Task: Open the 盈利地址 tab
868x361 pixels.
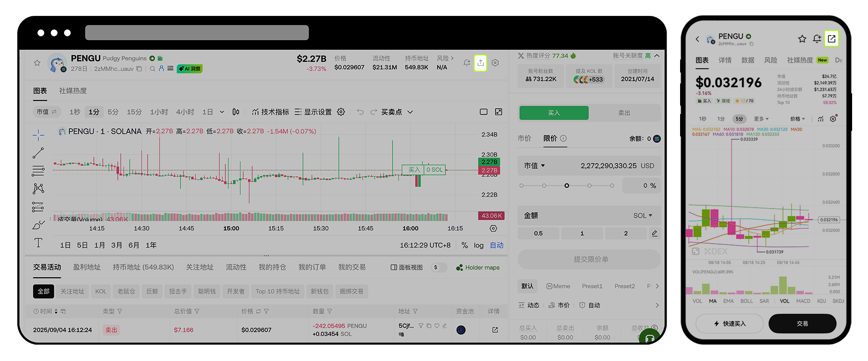Action: (86, 267)
